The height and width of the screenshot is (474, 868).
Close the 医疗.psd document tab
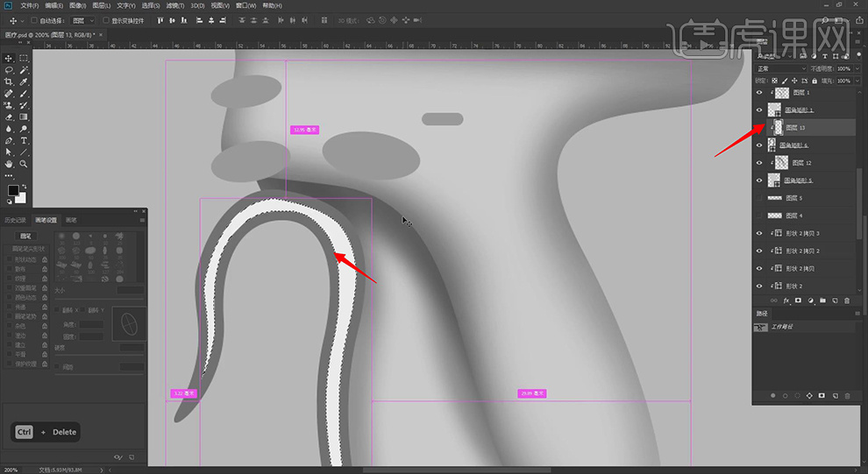(x=101, y=35)
